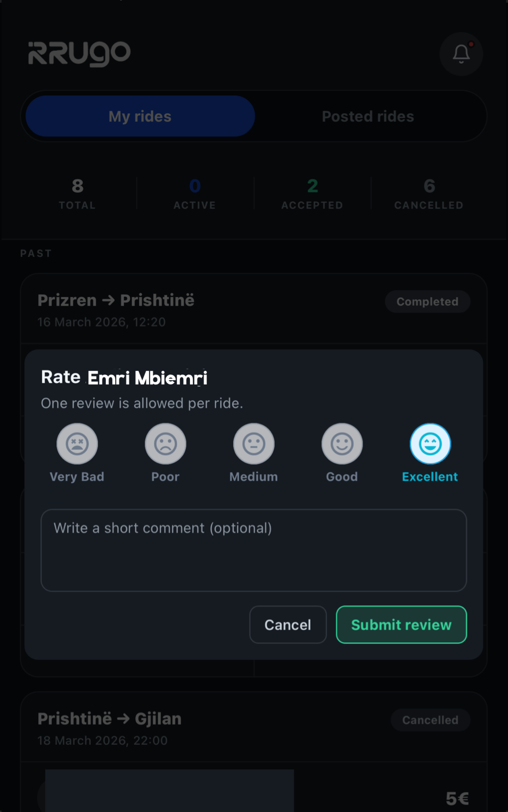
Task: Open the Prizren to Prishtinë ride
Action: pyautogui.click(x=116, y=301)
